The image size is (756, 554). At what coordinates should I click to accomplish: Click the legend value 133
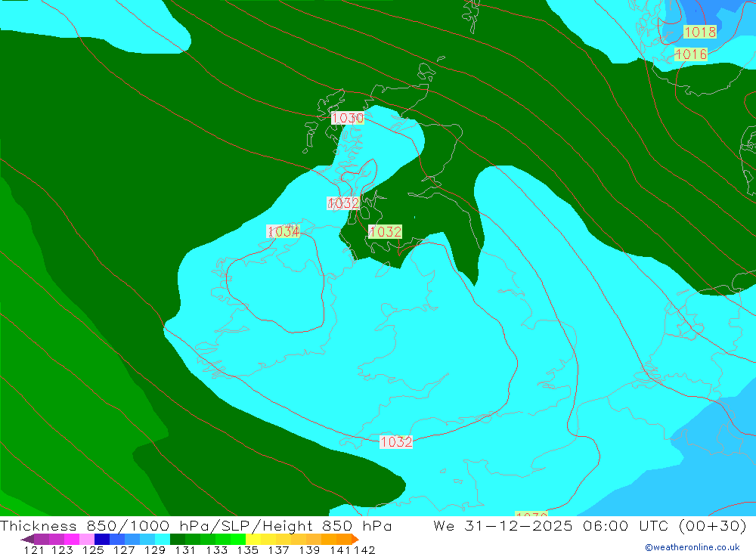point(216,549)
